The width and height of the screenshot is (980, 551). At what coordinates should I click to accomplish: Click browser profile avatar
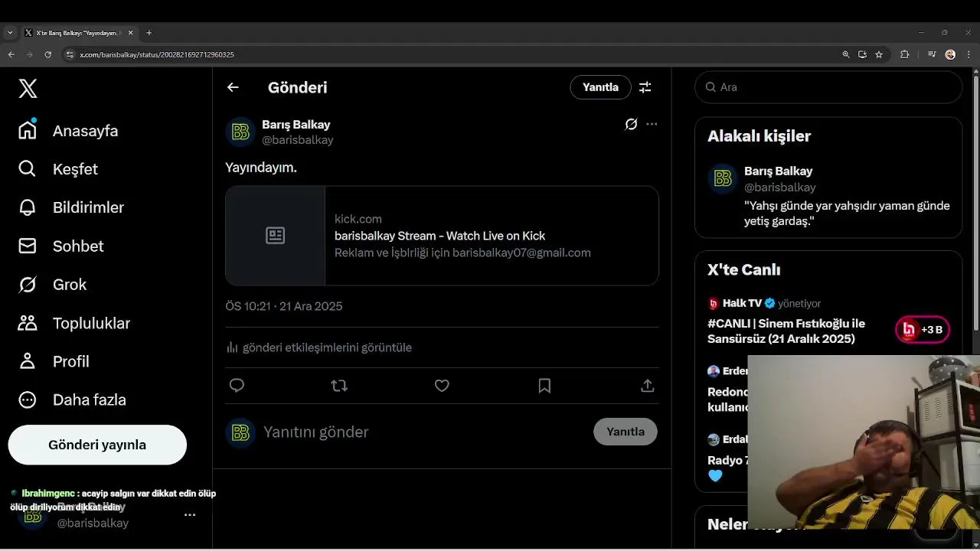[x=950, y=54]
